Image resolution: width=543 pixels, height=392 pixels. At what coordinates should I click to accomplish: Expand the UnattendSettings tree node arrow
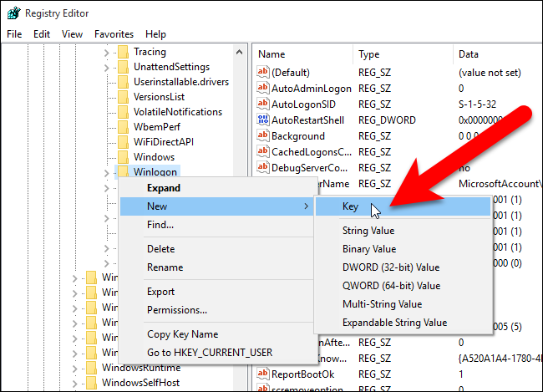tap(106, 67)
